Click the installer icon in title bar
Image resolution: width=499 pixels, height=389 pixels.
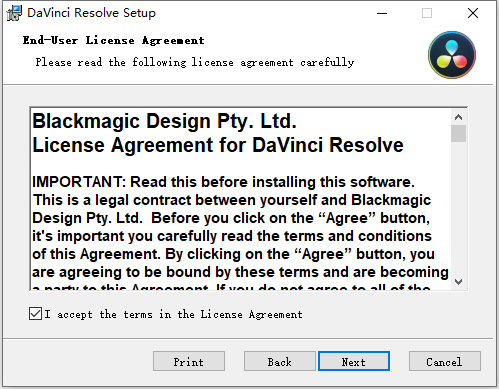tap(14, 13)
